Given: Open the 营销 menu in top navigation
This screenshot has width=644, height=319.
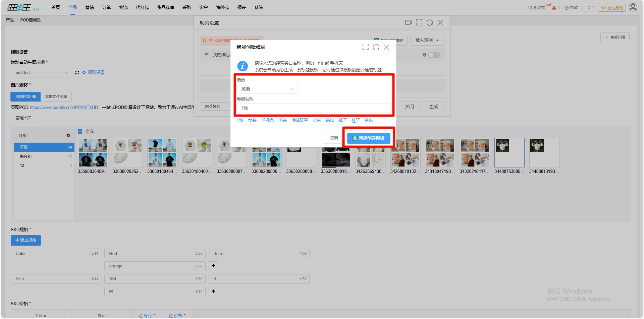Looking at the screenshot, I should click(x=90, y=7).
